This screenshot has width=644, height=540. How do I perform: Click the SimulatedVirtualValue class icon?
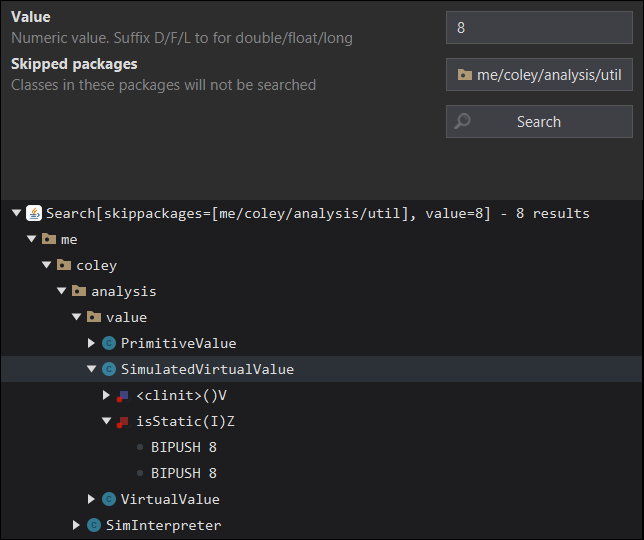click(x=109, y=369)
